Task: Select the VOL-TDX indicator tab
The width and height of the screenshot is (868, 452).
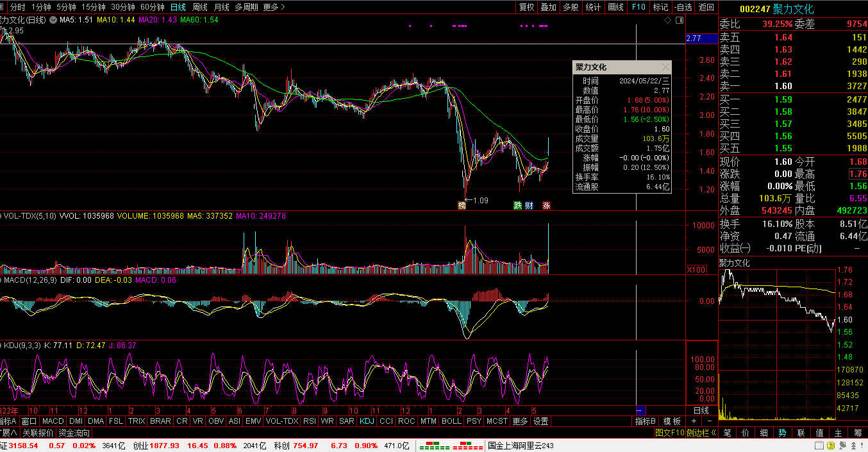Action: (x=282, y=421)
